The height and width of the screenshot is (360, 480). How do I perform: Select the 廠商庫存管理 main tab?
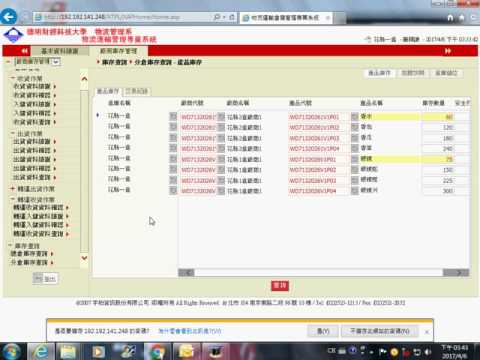[x=119, y=51]
